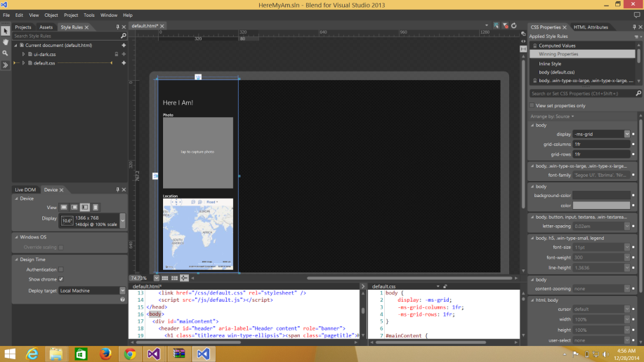Open Firefox from the Windows taskbar
The image size is (644, 362).
click(x=106, y=354)
